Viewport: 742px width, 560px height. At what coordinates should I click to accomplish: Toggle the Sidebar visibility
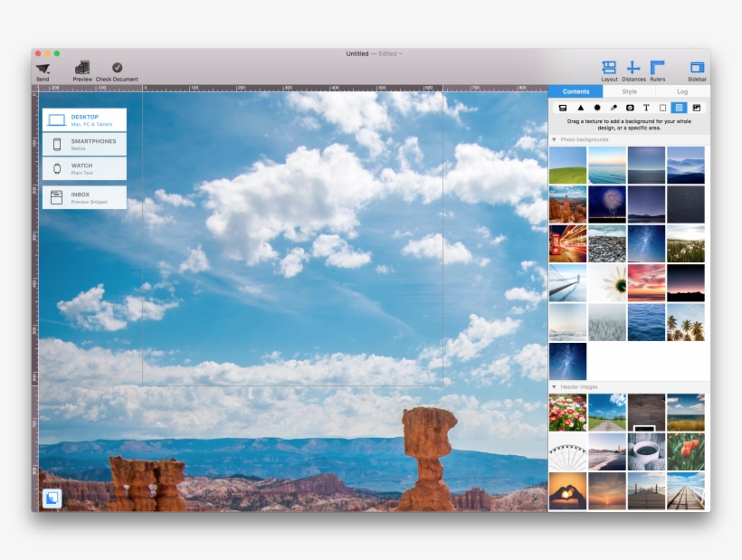[696, 67]
